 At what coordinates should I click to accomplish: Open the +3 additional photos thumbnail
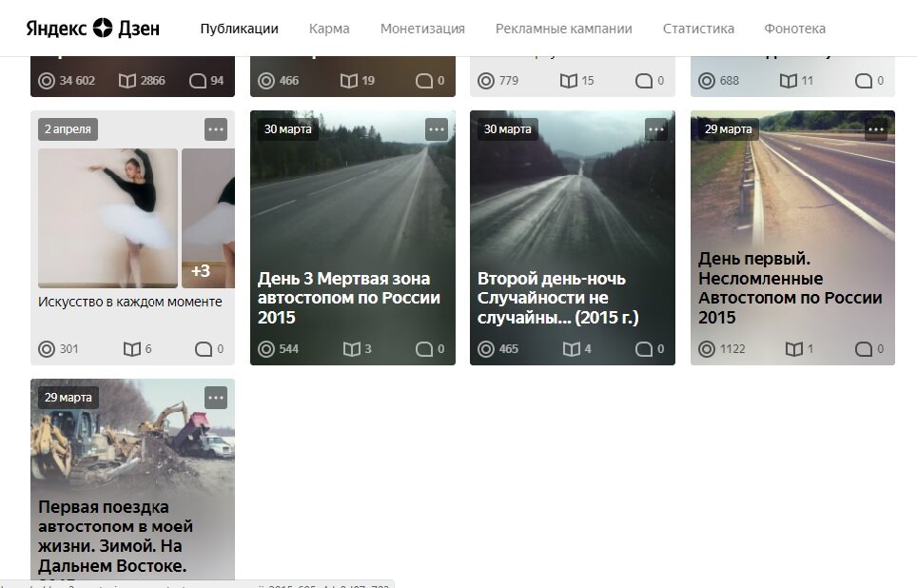pos(208,218)
